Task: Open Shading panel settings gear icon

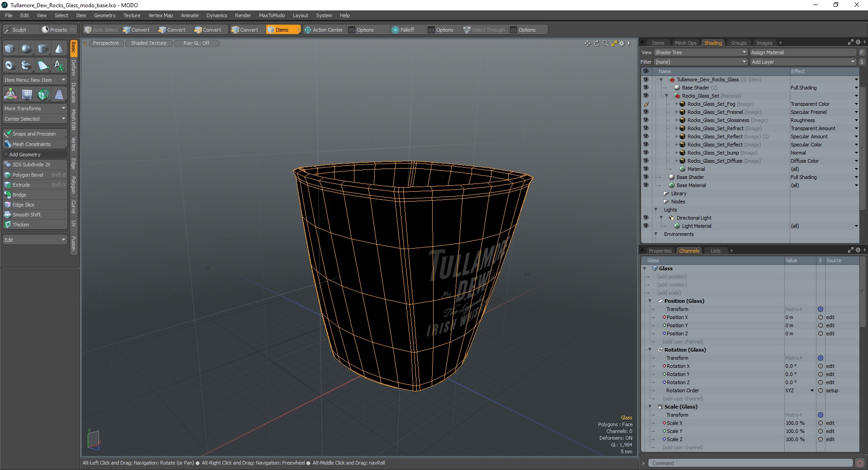Action: (x=858, y=42)
